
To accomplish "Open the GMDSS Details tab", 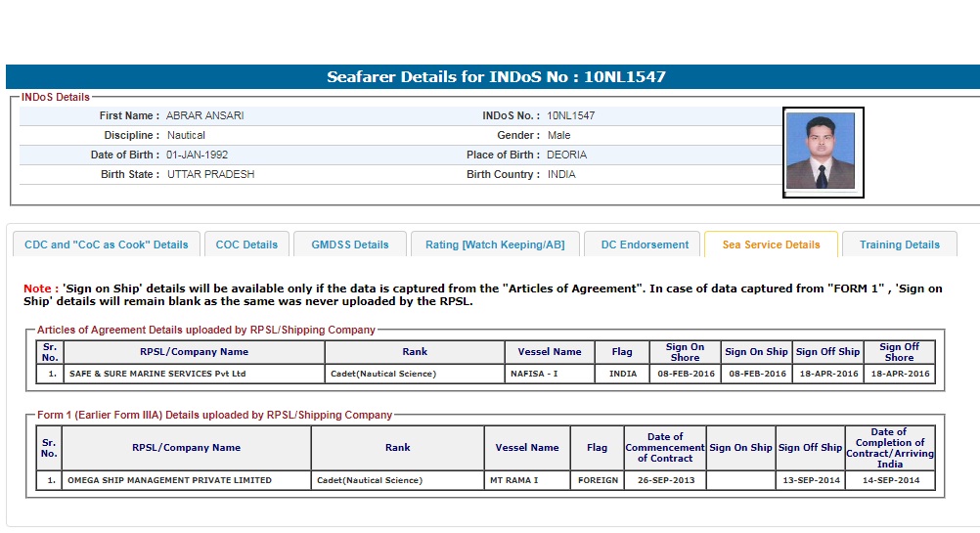I will [349, 244].
